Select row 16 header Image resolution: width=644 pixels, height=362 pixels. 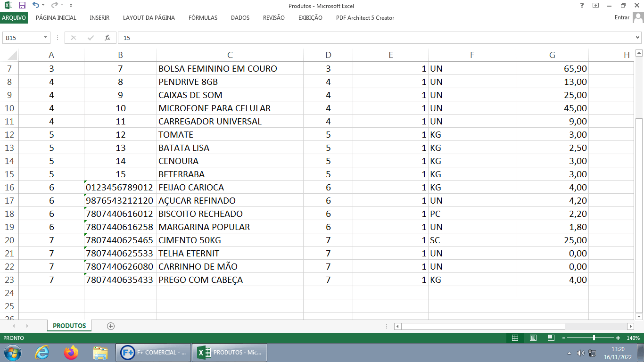[x=9, y=187]
